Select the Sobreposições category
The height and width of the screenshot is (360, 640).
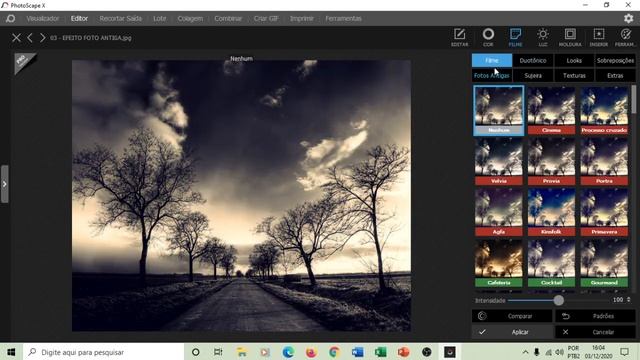tap(616, 60)
